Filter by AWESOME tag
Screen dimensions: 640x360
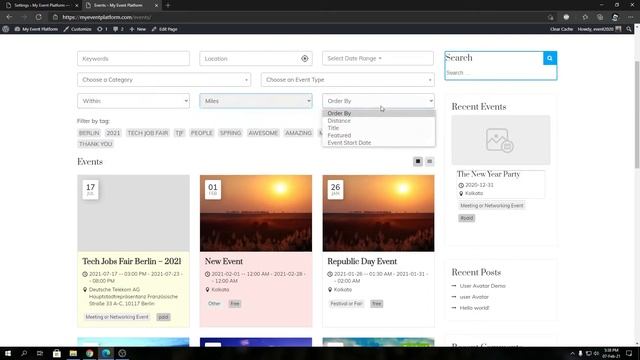(263, 133)
